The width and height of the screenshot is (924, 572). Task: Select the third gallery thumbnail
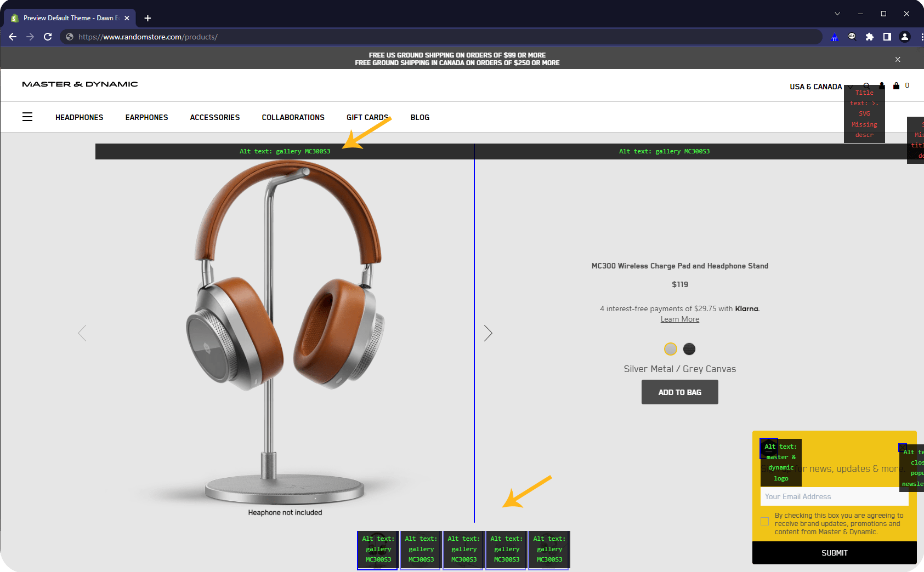point(463,550)
